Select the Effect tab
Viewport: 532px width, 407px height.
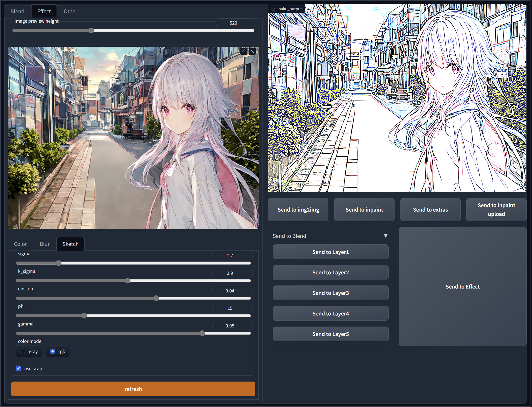44,11
